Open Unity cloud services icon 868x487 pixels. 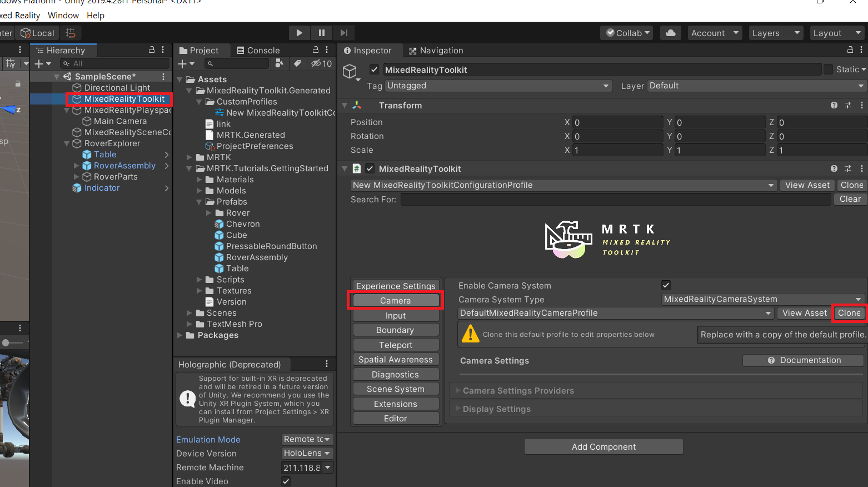point(671,33)
